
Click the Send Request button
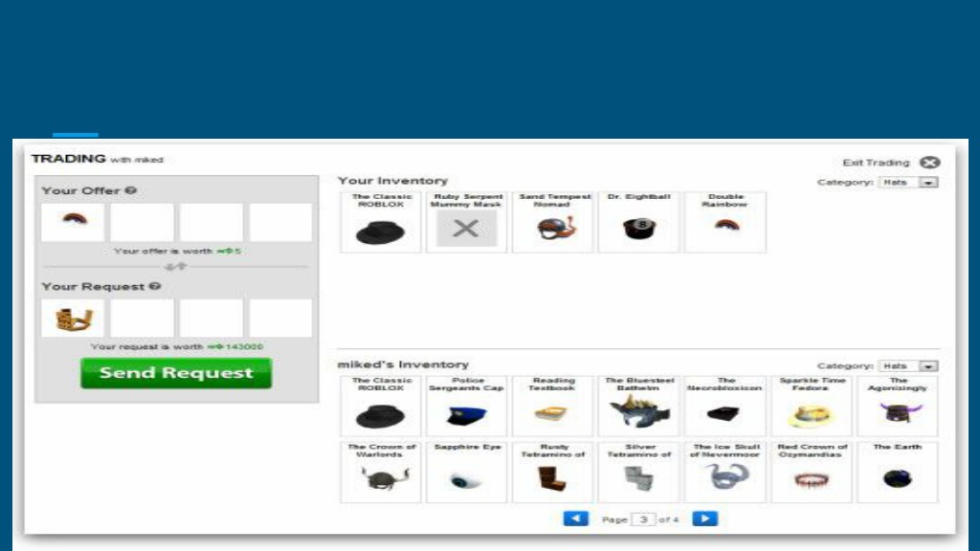(176, 373)
